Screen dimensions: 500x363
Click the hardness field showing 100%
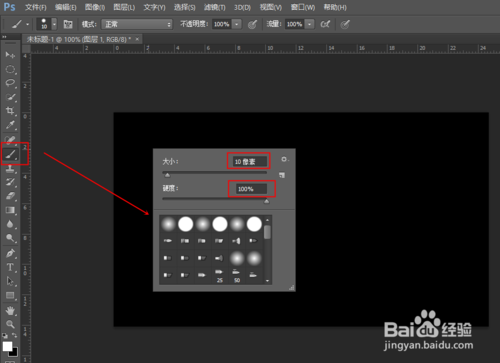click(251, 189)
